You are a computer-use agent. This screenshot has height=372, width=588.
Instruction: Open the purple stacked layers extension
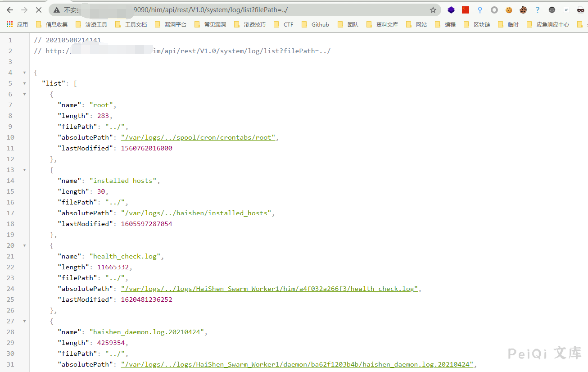pos(451,10)
